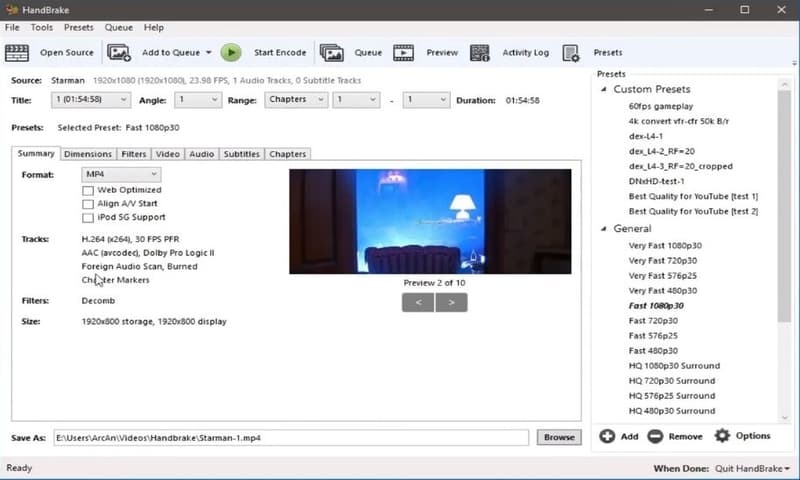
Task: Click the Activity Log icon
Action: click(480, 53)
